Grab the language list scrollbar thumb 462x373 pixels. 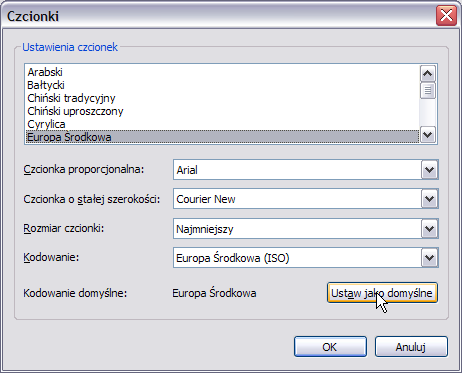pyautogui.click(x=428, y=90)
